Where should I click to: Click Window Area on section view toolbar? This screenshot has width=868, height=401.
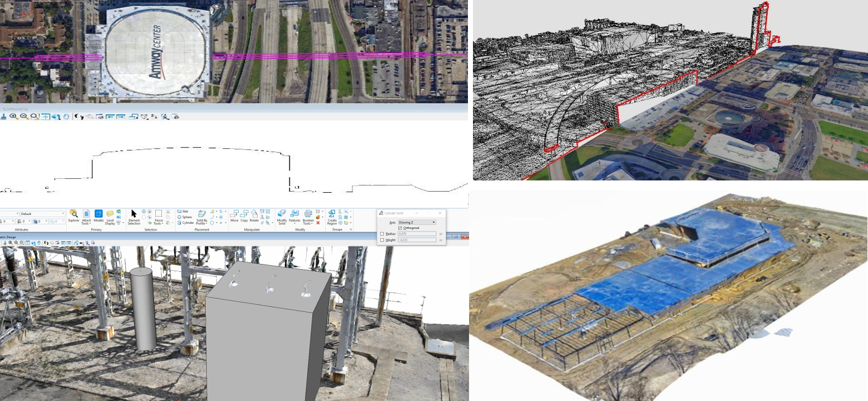pyautogui.click(x=34, y=116)
